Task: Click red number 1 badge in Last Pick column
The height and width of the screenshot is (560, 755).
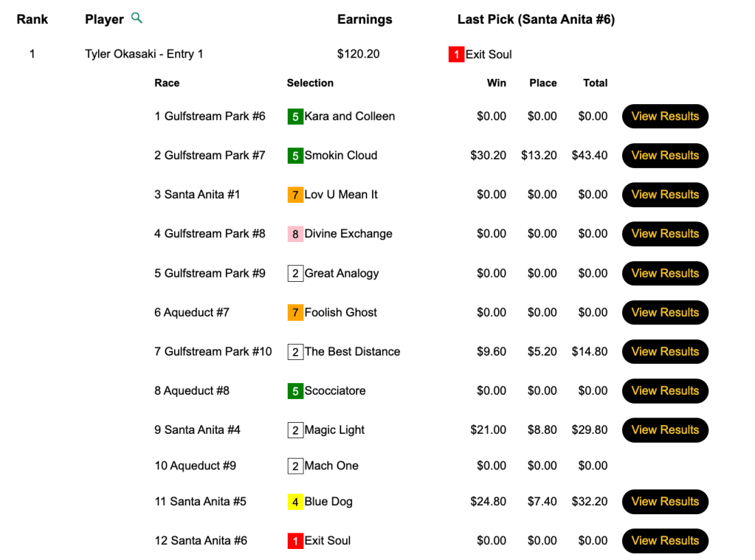Action: 456,55
